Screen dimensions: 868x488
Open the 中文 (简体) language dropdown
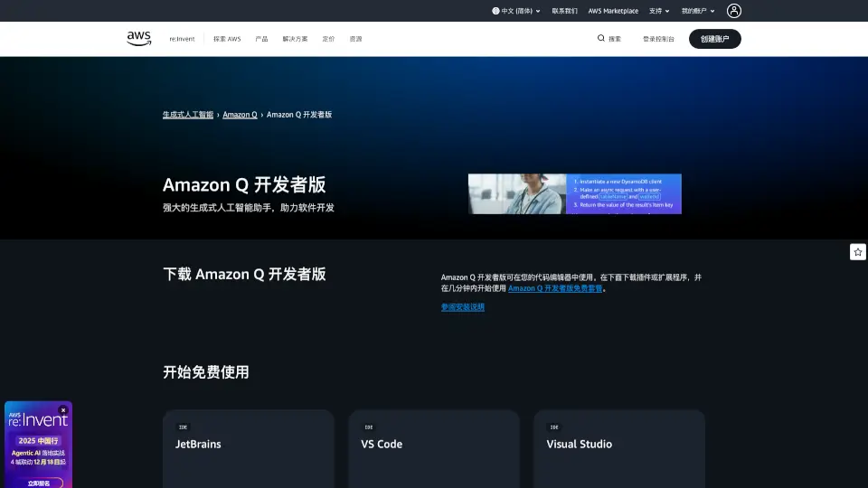(x=516, y=11)
